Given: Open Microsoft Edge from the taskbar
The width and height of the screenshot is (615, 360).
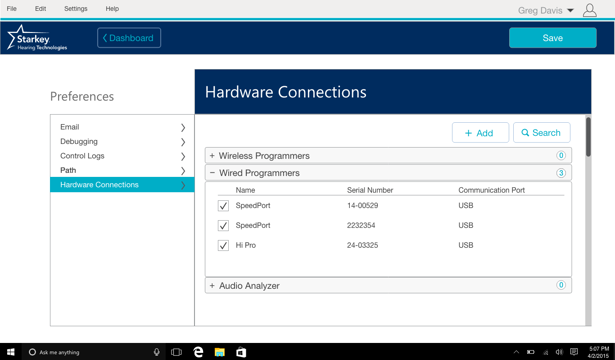Looking at the screenshot, I should tap(198, 352).
